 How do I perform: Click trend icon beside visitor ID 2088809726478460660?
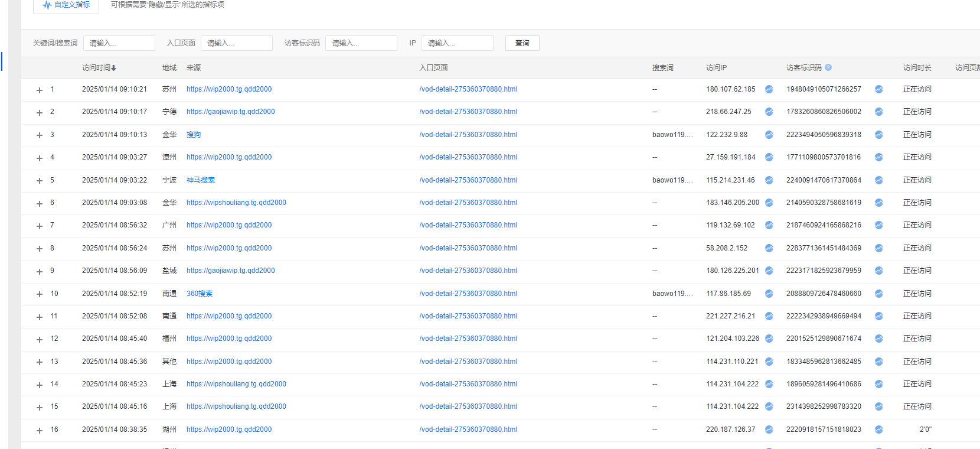click(x=879, y=294)
